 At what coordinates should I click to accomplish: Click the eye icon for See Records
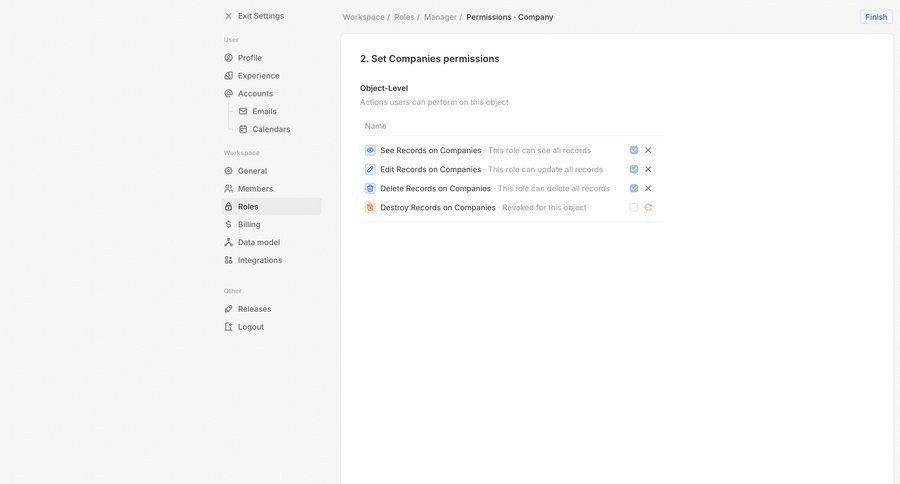pyautogui.click(x=370, y=150)
